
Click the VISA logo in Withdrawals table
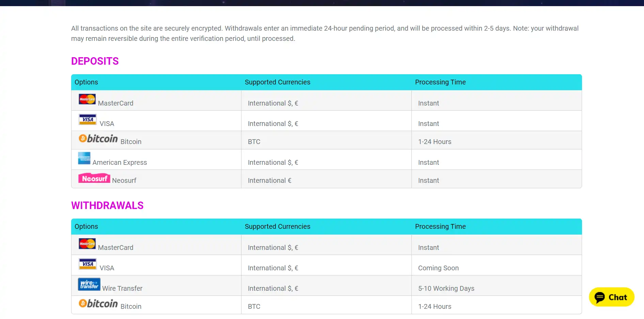click(x=88, y=264)
